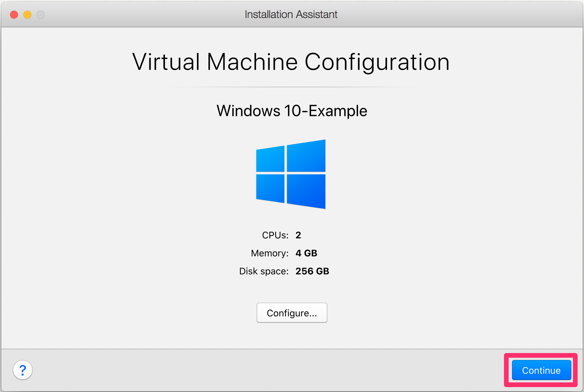Click the Continue button
This screenshot has width=584, height=392.
tap(541, 370)
